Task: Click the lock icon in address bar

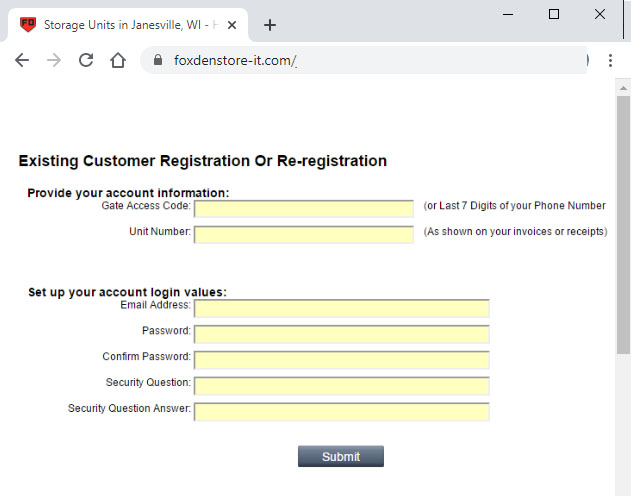Action: 156,61
